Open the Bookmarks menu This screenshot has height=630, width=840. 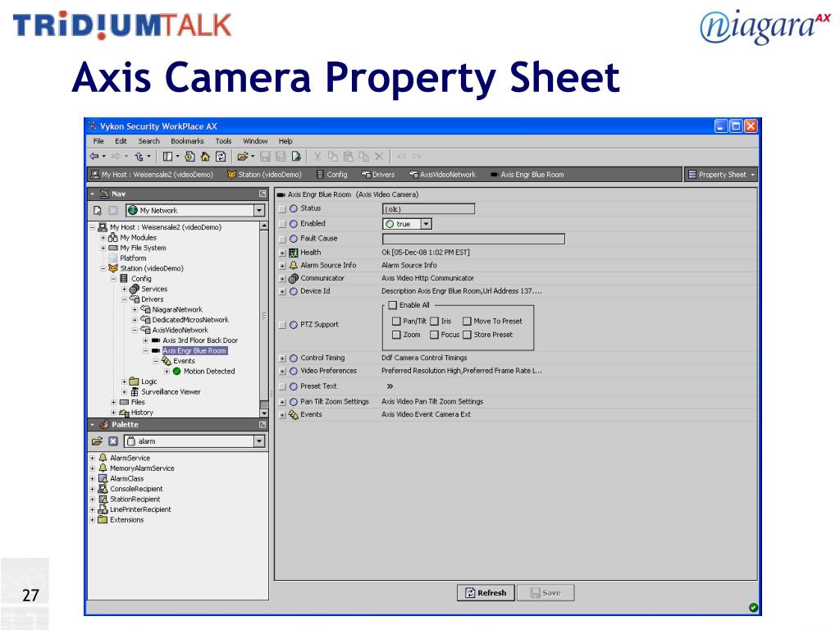(187, 141)
